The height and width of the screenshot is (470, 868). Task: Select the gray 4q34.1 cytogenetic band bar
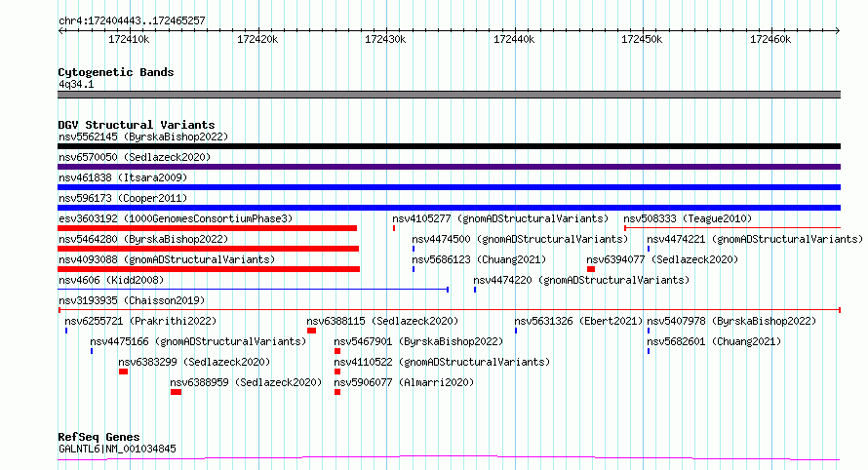(x=449, y=95)
